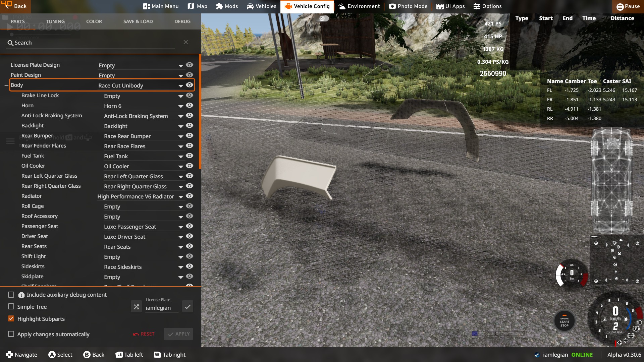The height and width of the screenshot is (362, 644).
Task: Open Photo Mode camera icon
Action: [392, 6]
